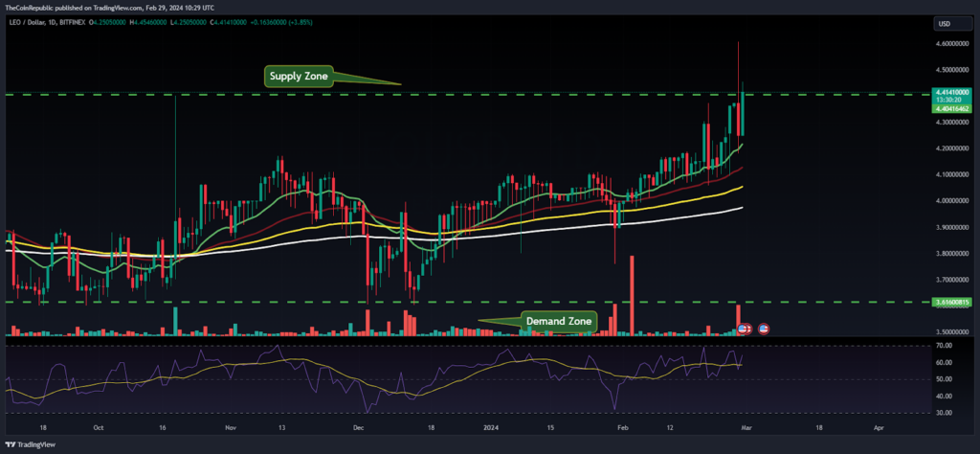This screenshot has height=454, width=980.
Task: Click the Dec label on the time axis
Action: 359,429
